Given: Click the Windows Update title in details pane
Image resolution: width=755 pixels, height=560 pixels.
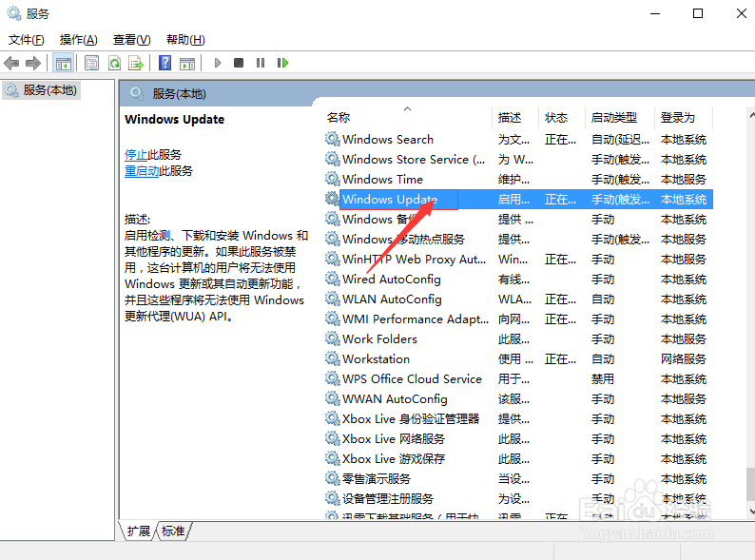Looking at the screenshot, I should pyautogui.click(x=174, y=120).
